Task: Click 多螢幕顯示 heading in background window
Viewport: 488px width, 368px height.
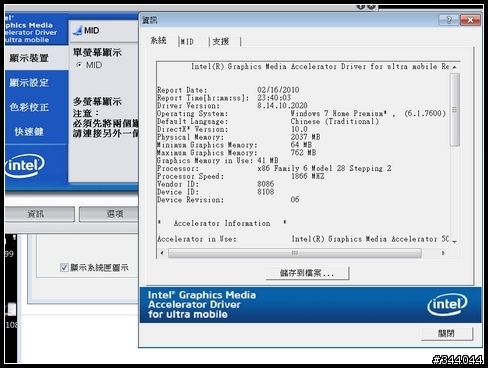Action: (x=97, y=101)
